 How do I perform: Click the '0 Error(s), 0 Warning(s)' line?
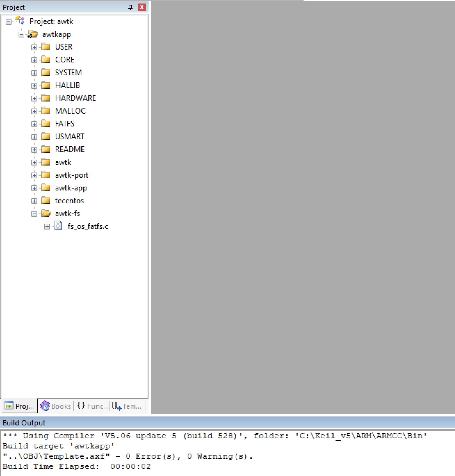128,456
